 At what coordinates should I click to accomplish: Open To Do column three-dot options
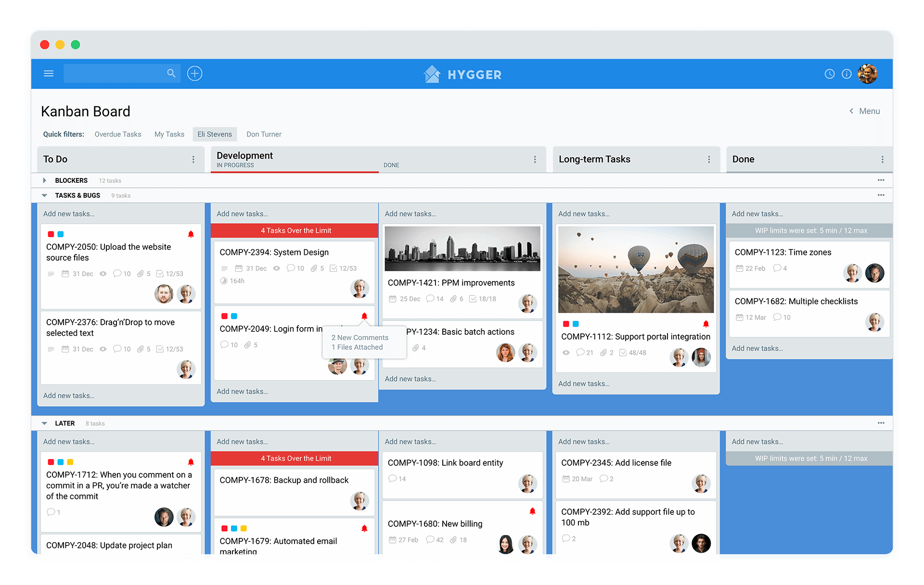(193, 159)
